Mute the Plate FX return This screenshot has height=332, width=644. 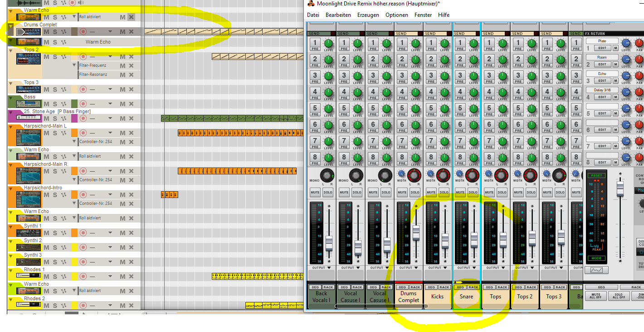pos(615,48)
